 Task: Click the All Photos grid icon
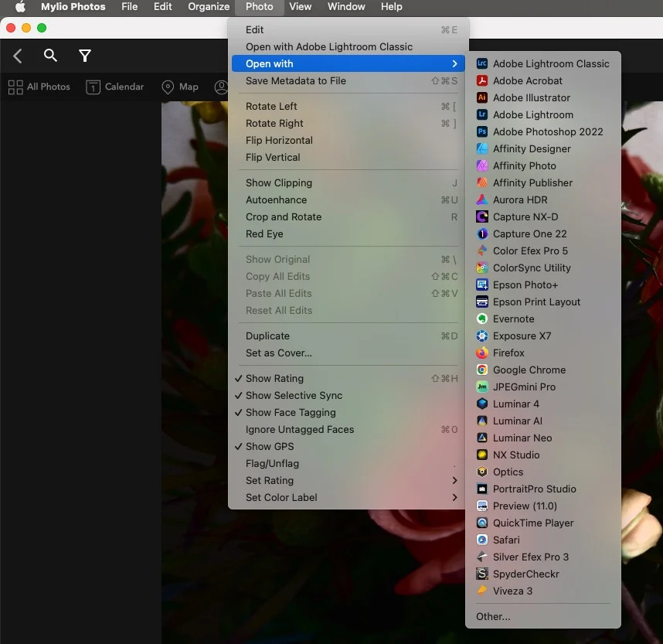click(15, 87)
